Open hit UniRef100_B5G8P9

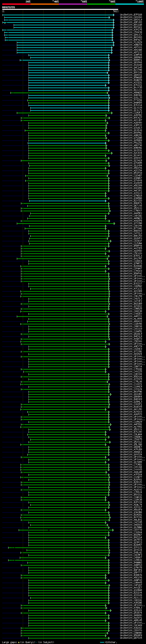(x=131, y=636)
